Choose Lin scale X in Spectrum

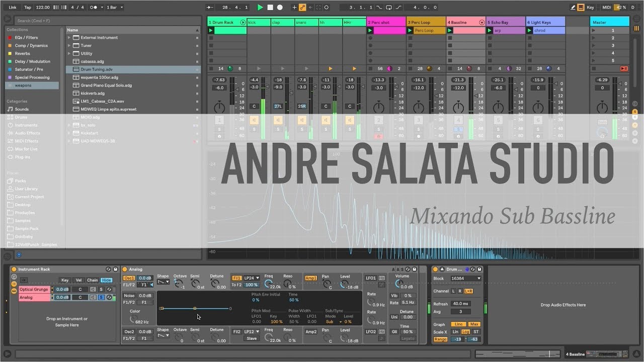(455, 332)
